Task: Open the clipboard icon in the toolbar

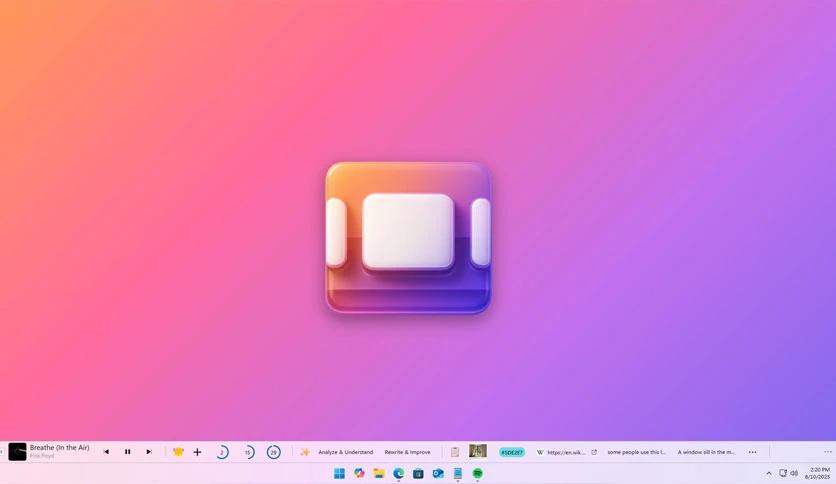Action: click(455, 452)
